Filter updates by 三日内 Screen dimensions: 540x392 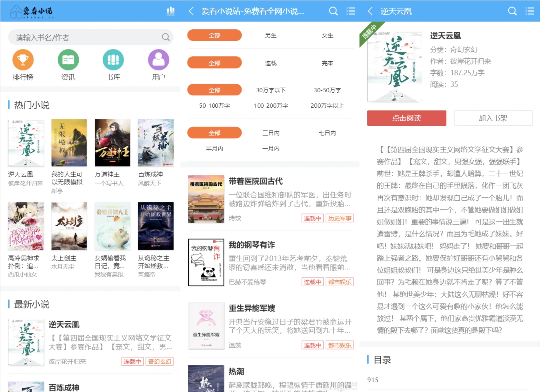pyautogui.click(x=271, y=133)
